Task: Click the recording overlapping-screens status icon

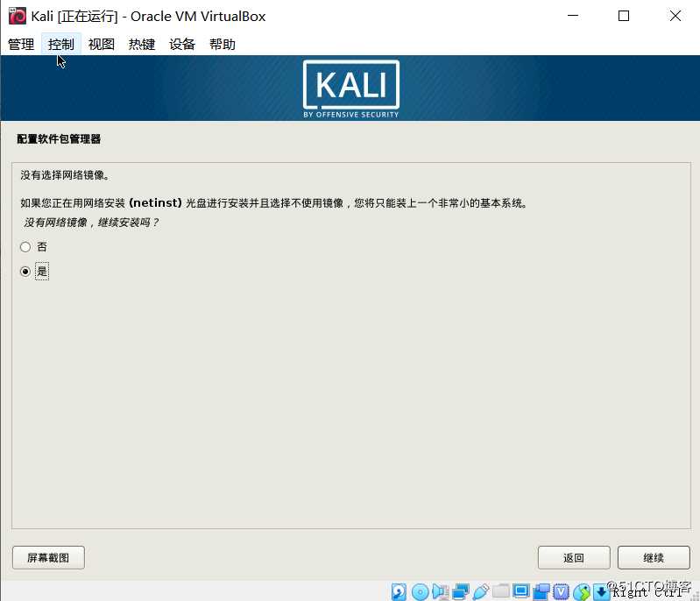Action: (541, 592)
